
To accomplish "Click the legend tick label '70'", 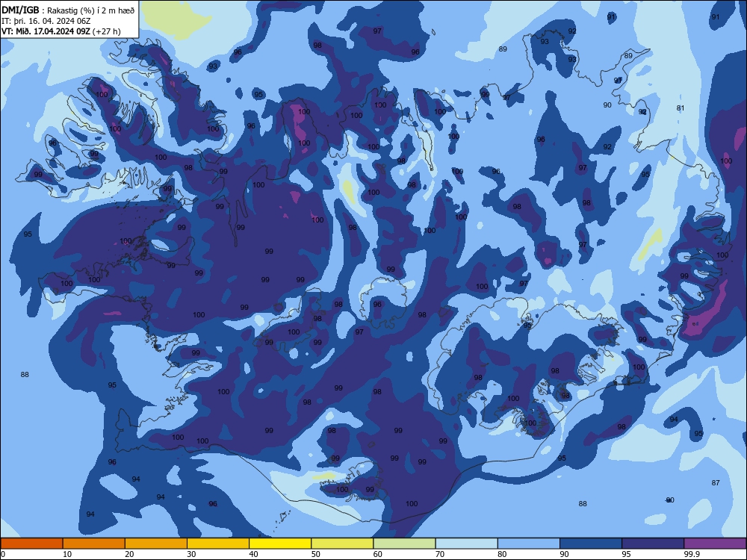I will (x=440, y=554).
